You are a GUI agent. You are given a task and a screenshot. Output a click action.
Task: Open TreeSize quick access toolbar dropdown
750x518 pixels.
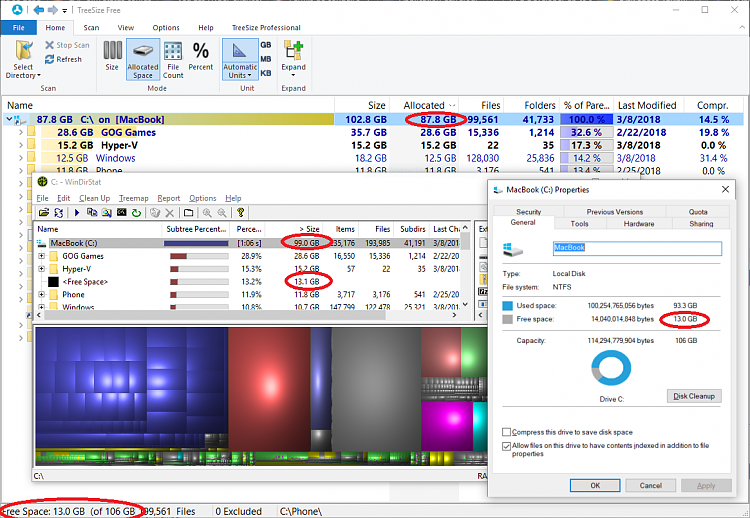65,10
